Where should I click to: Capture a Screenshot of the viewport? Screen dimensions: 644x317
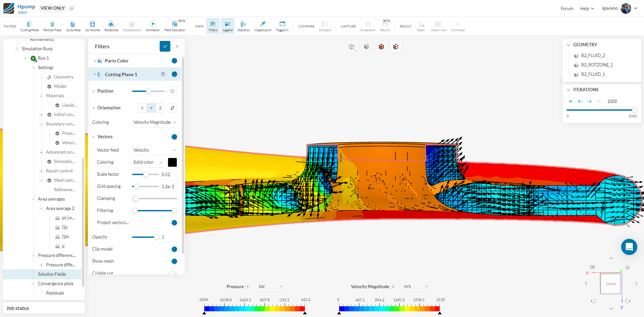368,26
